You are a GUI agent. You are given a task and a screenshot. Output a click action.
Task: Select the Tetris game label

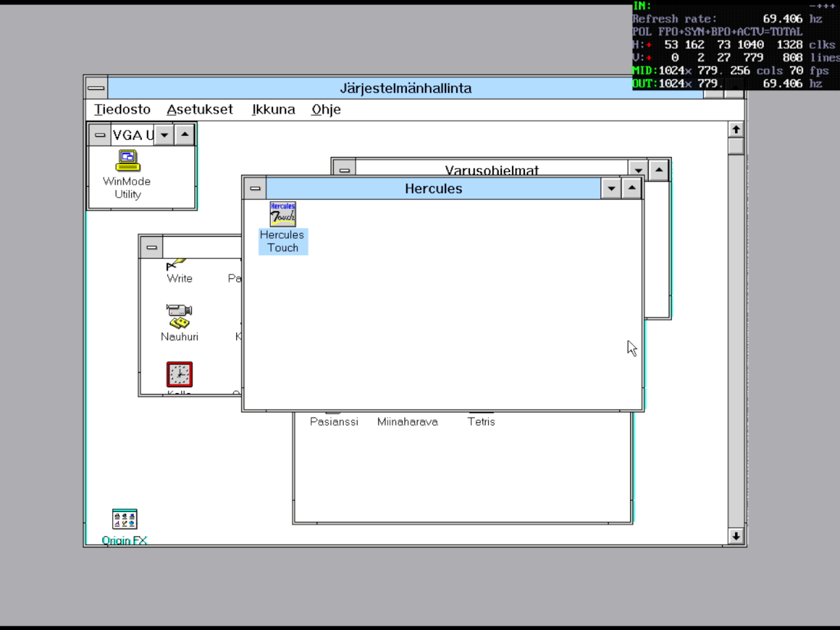coord(481,422)
